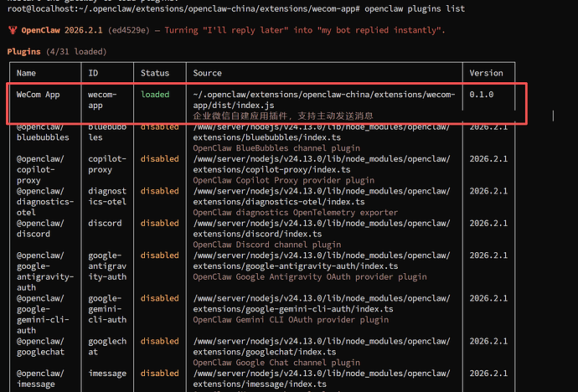578x392 pixels.
Task: Click the "@openclaw/ bluebubbles" name cell
Action: coord(43,132)
